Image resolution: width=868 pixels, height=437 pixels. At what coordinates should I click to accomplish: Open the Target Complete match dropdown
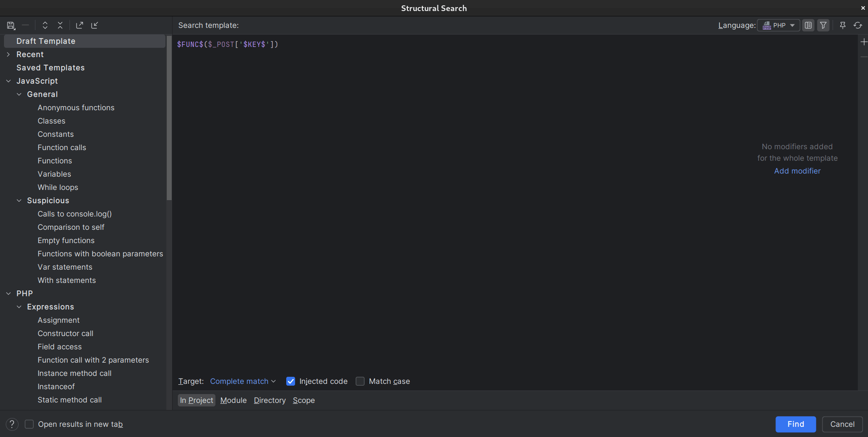(242, 381)
